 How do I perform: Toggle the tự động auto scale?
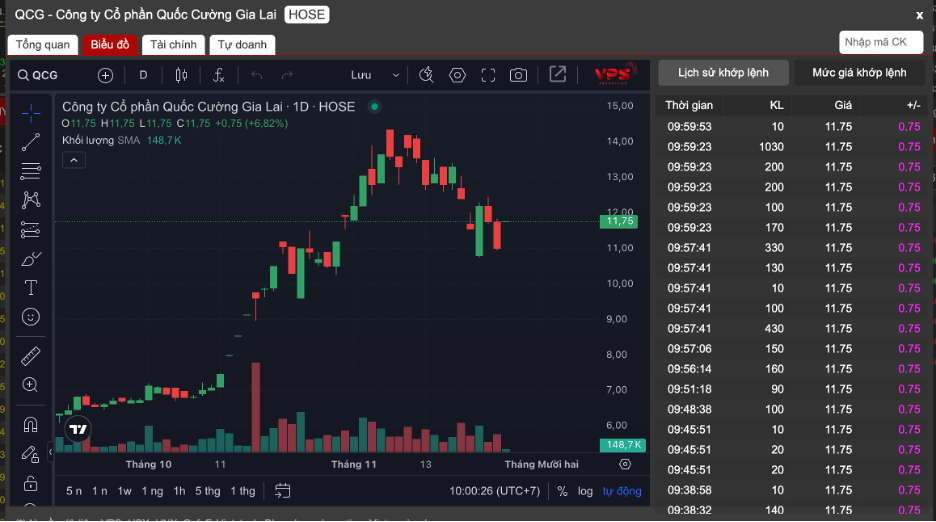click(x=622, y=491)
